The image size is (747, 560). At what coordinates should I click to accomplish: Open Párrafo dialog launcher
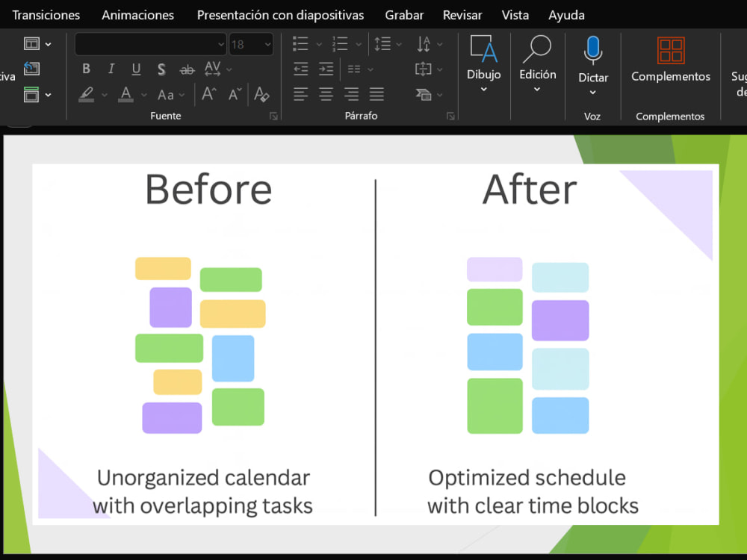pos(450,116)
